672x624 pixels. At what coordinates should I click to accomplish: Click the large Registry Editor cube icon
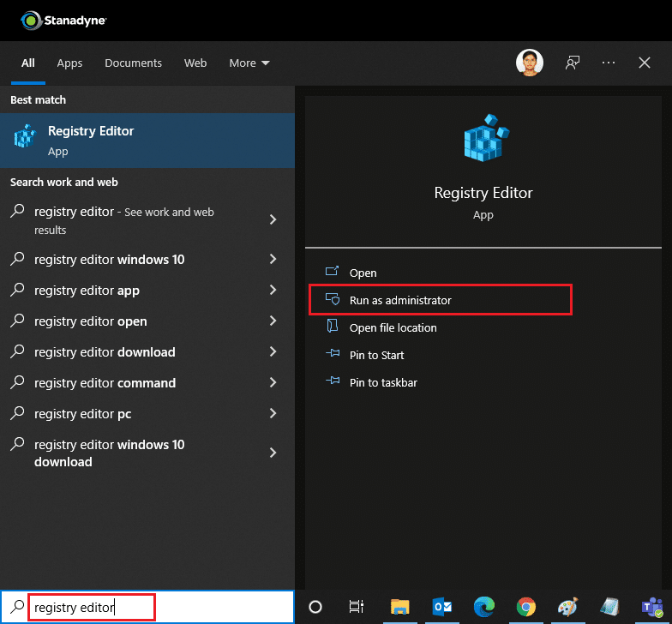coord(486,138)
